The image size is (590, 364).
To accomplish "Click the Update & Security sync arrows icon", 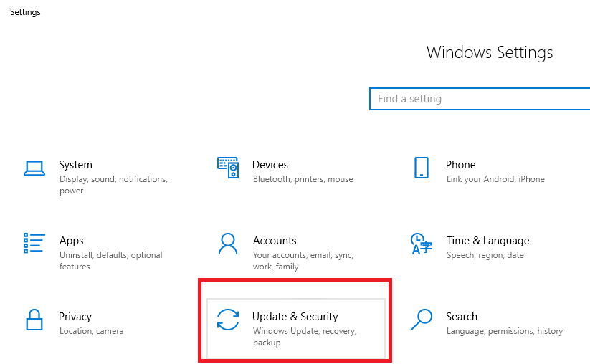I will click(x=228, y=320).
